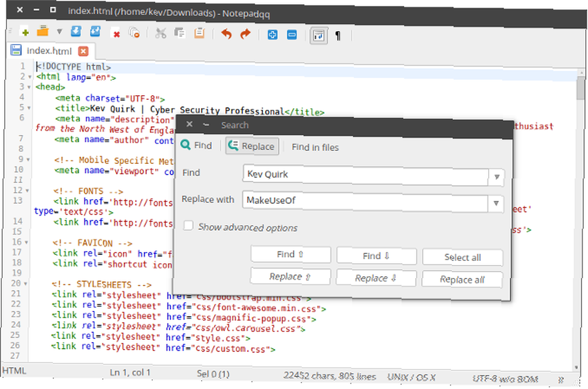Viewport: 588px width, 389px height.
Task: Click the scroll down arrow of editor scrollbar
Action: coord(576,368)
